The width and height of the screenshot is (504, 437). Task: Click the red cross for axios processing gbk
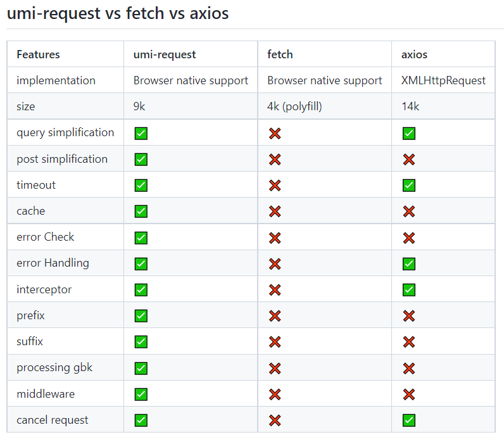point(409,369)
